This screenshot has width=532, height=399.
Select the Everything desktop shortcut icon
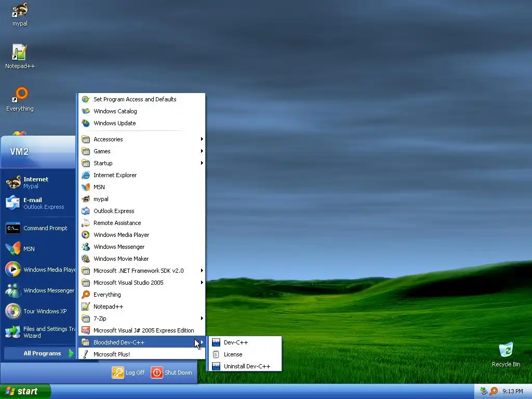pos(20,95)
